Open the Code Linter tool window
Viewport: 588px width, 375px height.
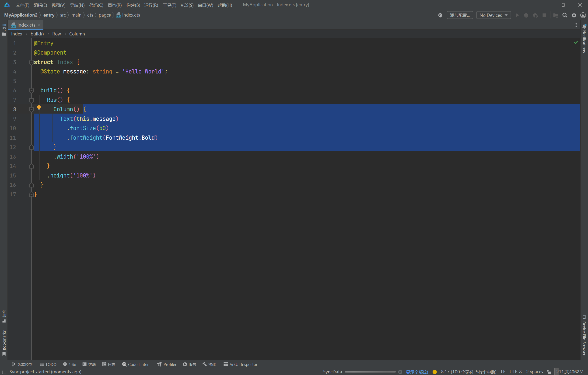[x=135, y=364]
